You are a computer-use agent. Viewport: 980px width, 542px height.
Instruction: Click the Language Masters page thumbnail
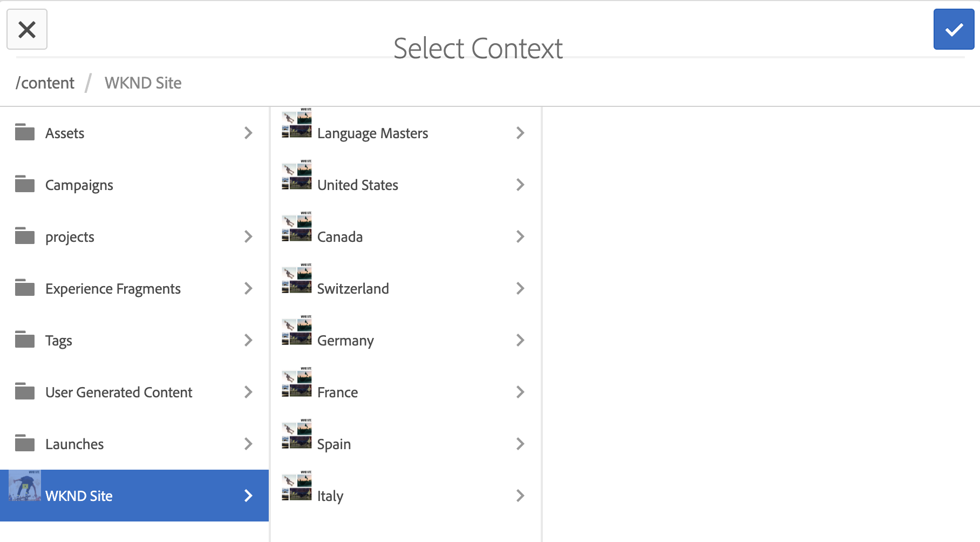(x=297, y=124)
